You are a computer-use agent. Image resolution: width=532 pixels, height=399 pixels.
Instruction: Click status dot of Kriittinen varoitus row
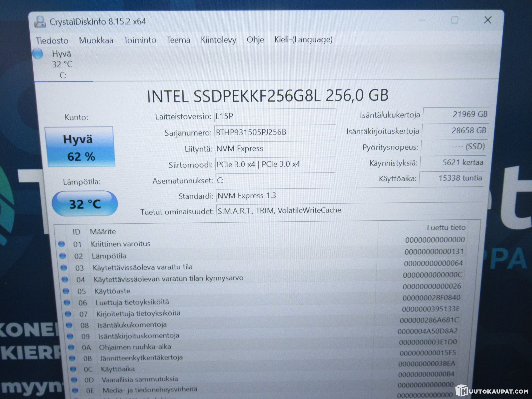[x=62, y=244]
